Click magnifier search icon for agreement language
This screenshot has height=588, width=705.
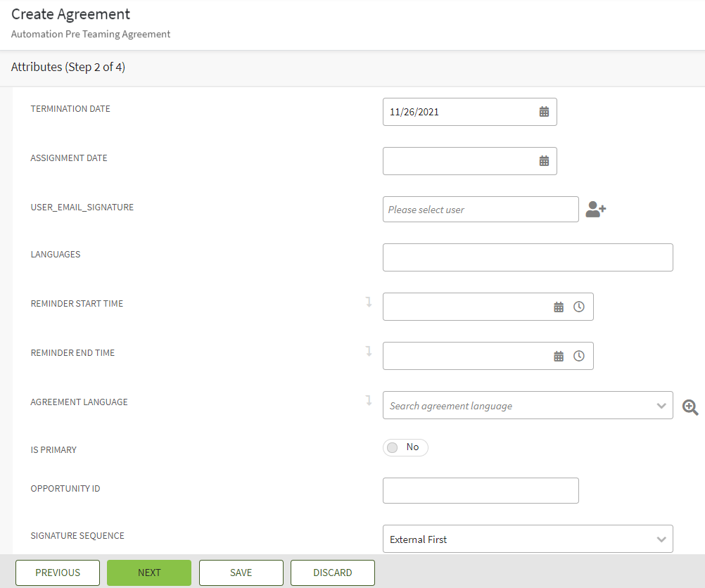690,407
